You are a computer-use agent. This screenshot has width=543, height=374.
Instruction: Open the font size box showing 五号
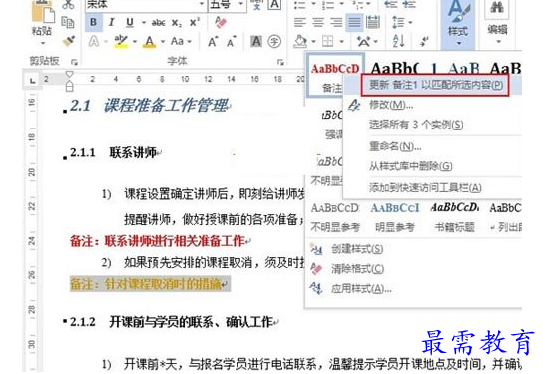click(227, 5)
